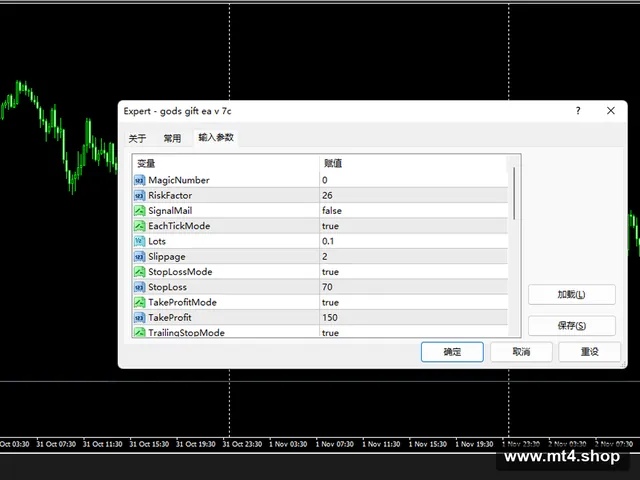This screenshot has height=480, width=640.
Task: Click the TakeProfit integer type icon
Action: tap(139, 318)
